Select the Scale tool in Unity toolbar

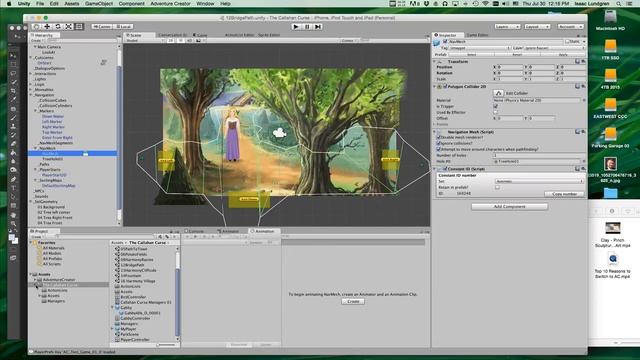pos(69,27)
